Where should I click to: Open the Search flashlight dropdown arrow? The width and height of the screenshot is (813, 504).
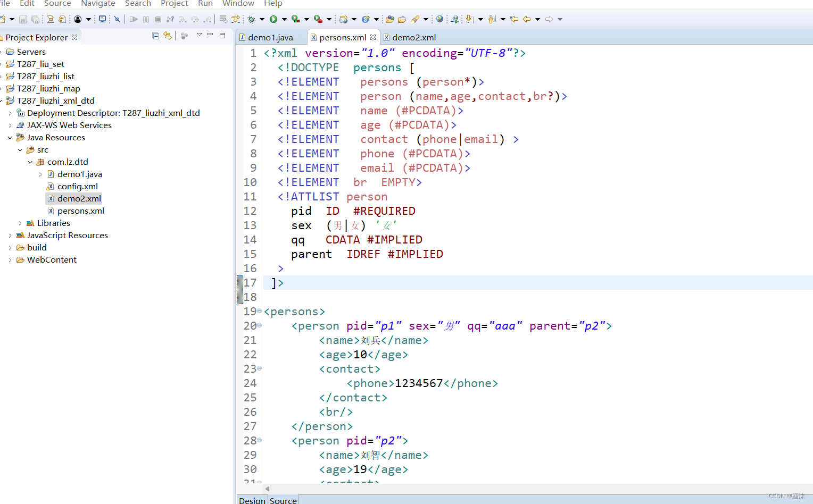click(x=426, y=19)
